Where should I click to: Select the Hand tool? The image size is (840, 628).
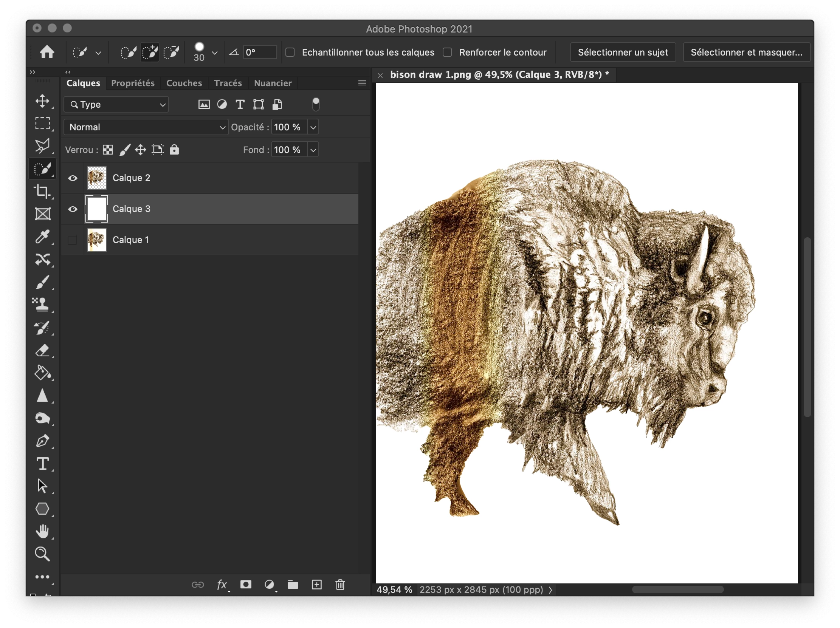[x=42, y=531]
